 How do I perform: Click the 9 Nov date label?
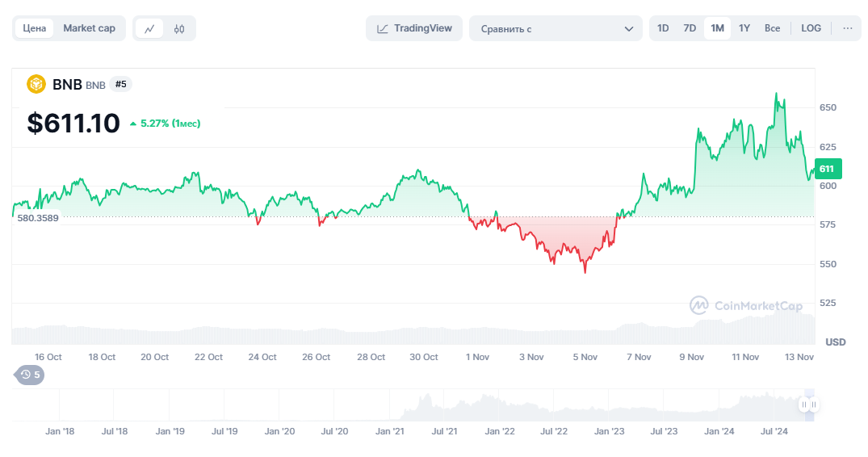692,358
